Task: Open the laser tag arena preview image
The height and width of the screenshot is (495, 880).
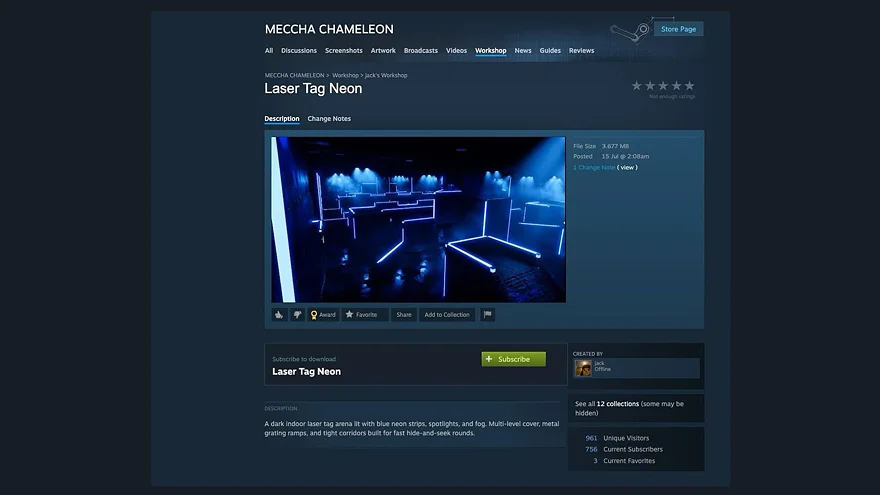Action: click(x=418, y=219)
